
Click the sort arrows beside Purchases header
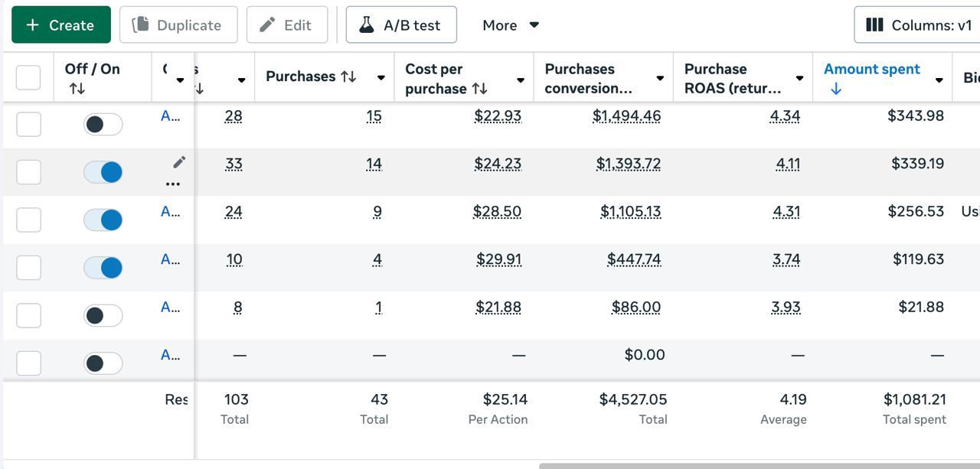348,77
